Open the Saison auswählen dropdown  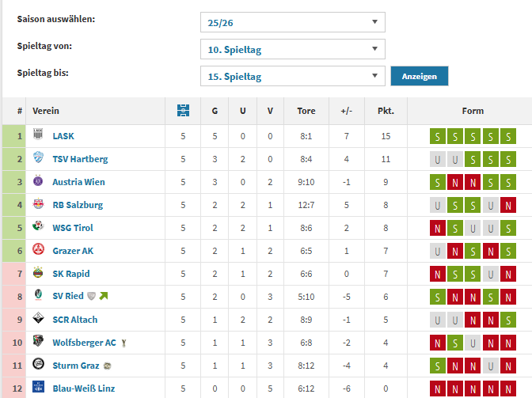[292, 23]
